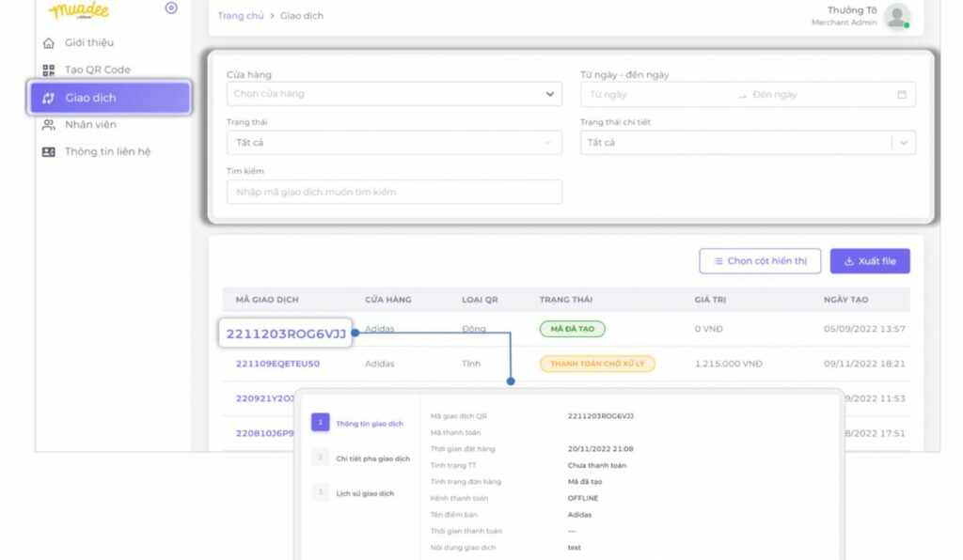Open transaction 221109EQETEUS0 link

click(277, 364)
